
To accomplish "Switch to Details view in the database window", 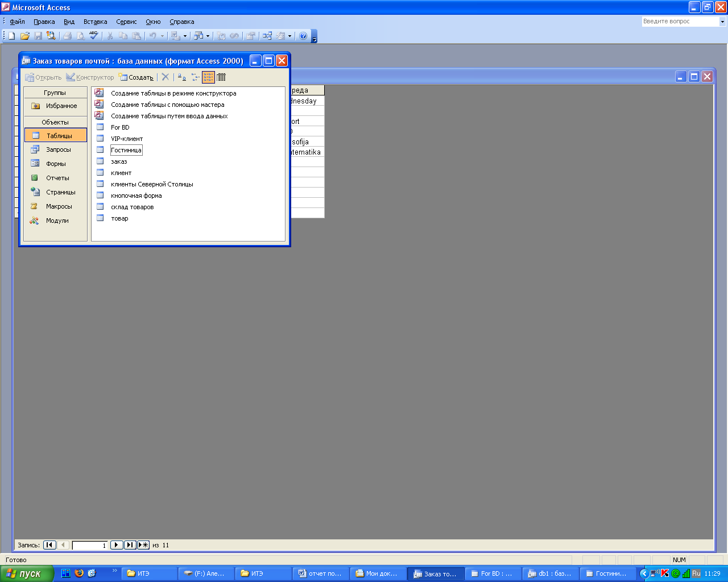I will pyautogui.click(x=221, y=77).
